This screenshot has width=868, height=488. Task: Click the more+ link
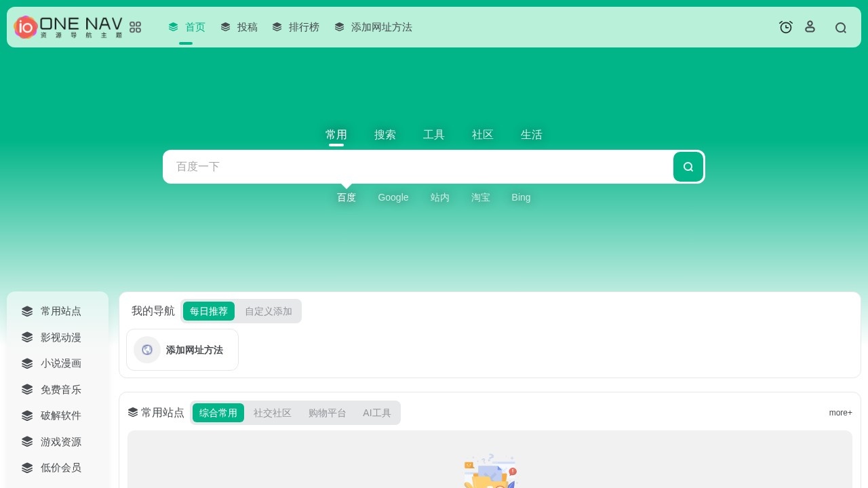click(x=841, y=413)
